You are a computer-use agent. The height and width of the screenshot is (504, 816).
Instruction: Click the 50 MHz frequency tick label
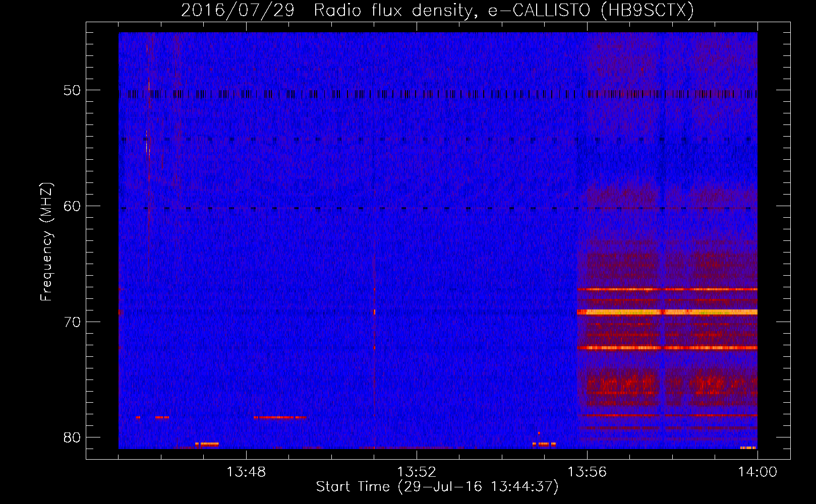(72, 91)
